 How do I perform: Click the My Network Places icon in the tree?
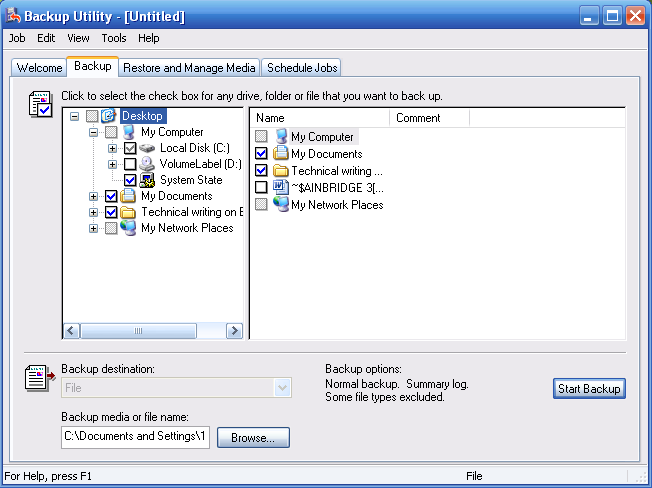[128, 228]
